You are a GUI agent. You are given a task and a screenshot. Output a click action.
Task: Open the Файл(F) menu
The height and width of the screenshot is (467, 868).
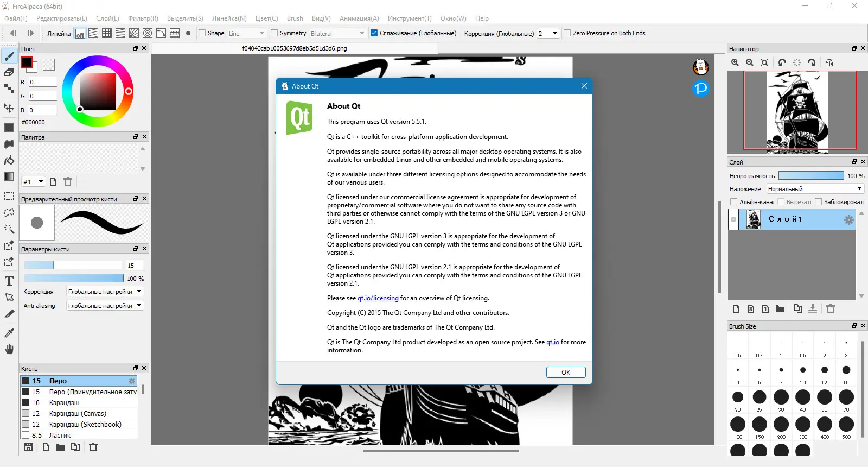click(16, 18)
